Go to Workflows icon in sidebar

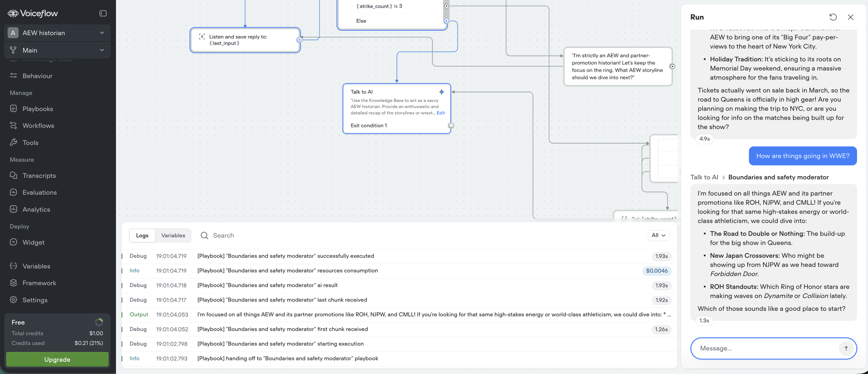pos(14,125)
